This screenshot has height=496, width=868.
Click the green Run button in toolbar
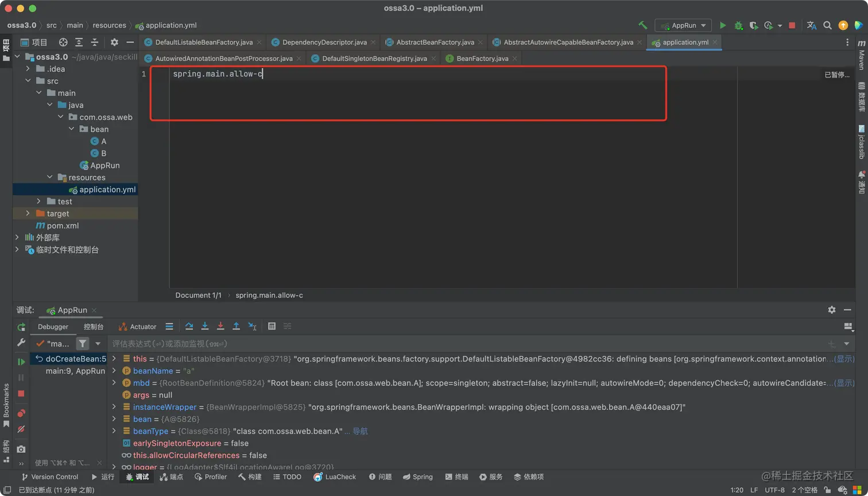click(723, 25)
